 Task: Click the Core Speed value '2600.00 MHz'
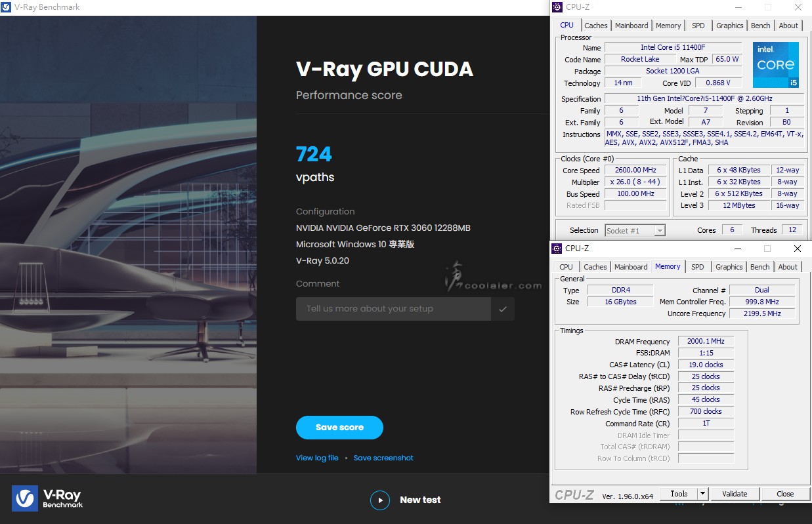pos(635,171)
